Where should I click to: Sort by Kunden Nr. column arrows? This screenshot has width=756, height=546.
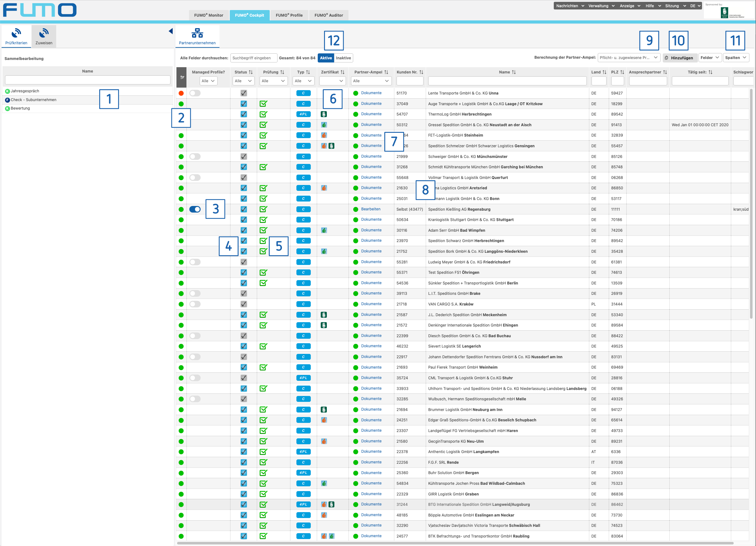coord(421,72)
